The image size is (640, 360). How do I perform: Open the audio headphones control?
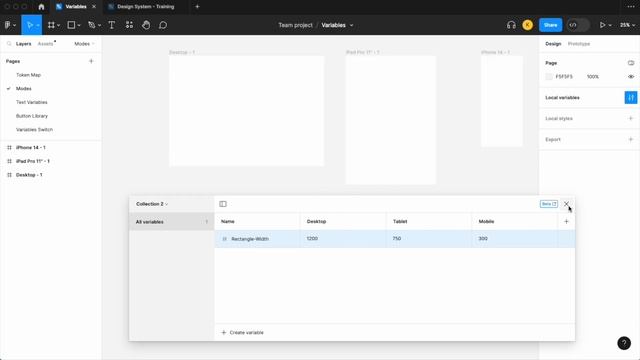coord(511,25)
